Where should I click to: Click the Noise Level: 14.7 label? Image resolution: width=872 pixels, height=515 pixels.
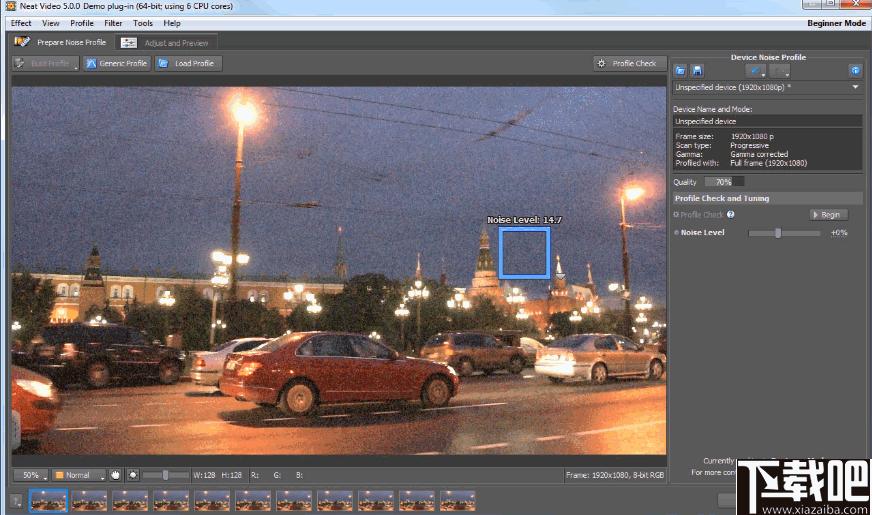coord(524,220)
